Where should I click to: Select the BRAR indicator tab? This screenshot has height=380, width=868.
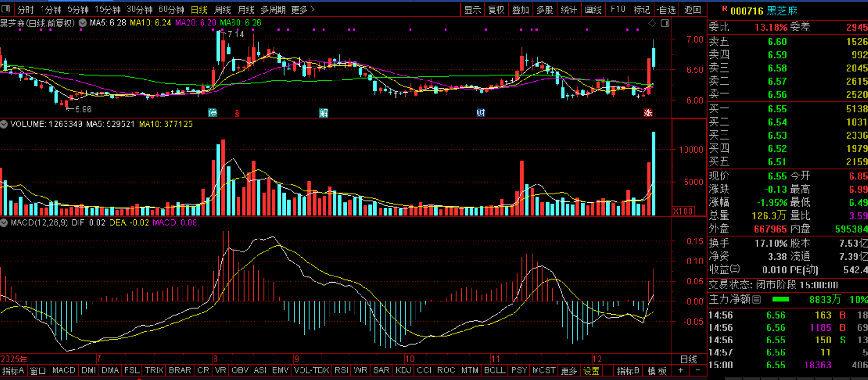tap(180, 370)
